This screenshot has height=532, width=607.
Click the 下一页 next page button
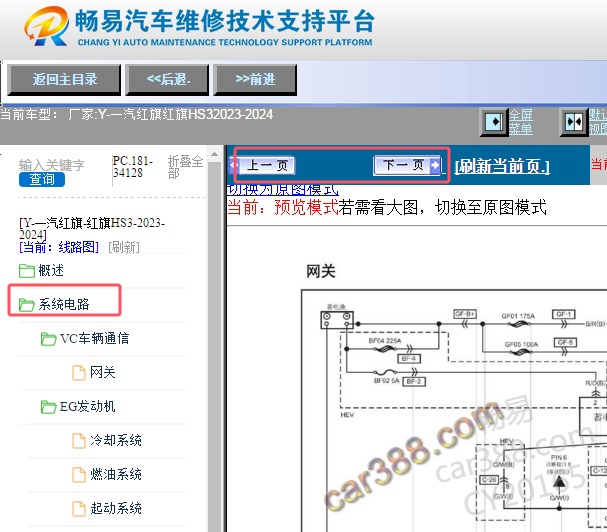pyautogui.click(x=407, y=165)
